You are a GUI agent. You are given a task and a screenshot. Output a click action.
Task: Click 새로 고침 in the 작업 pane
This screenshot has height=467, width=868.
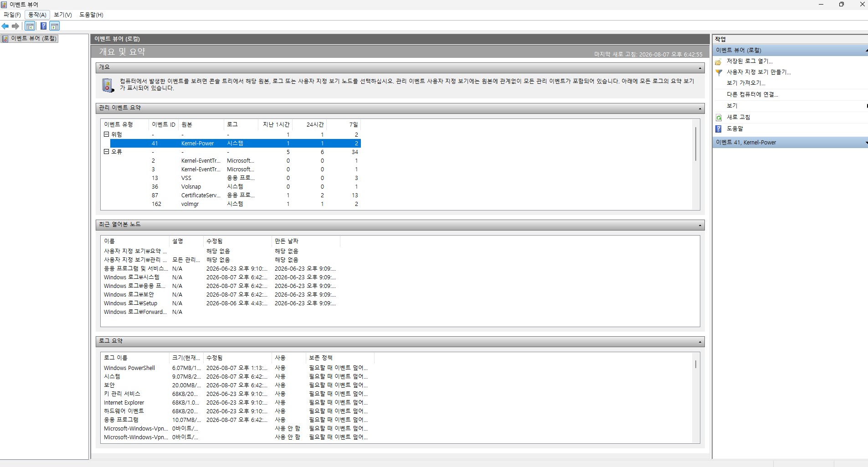(x=738, y=117)
